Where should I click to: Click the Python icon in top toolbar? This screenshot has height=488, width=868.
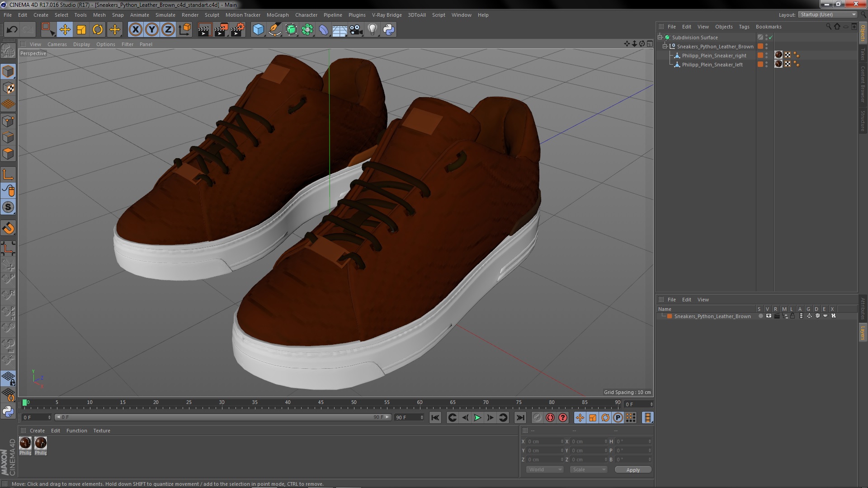[389, 30]
